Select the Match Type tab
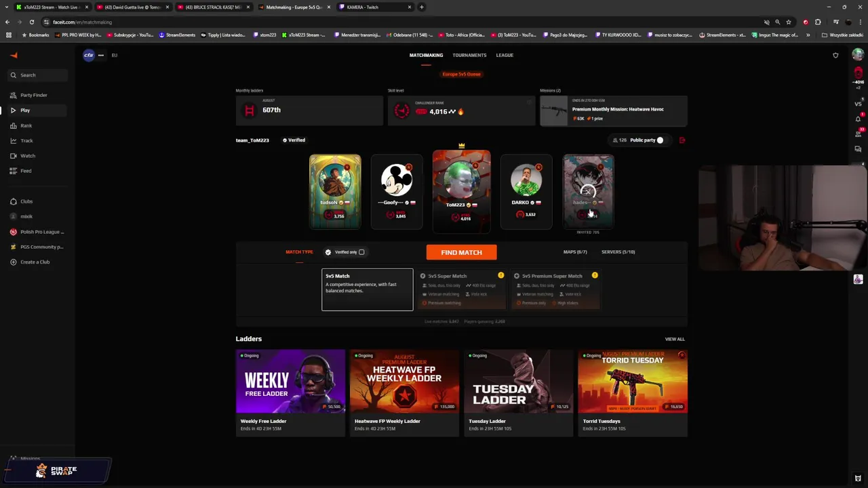Viewport: 868px width, 488px height. pos(299,252)
